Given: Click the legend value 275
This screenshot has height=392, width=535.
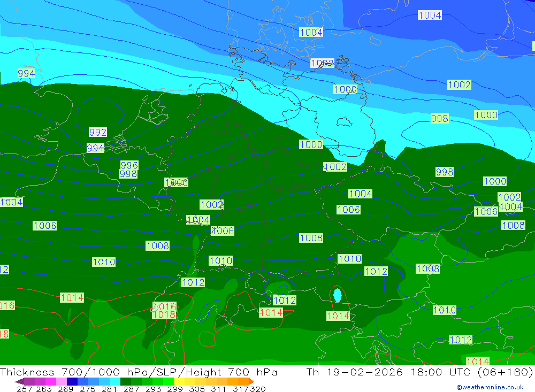Looking at the screenshot, I should point(87,389).
